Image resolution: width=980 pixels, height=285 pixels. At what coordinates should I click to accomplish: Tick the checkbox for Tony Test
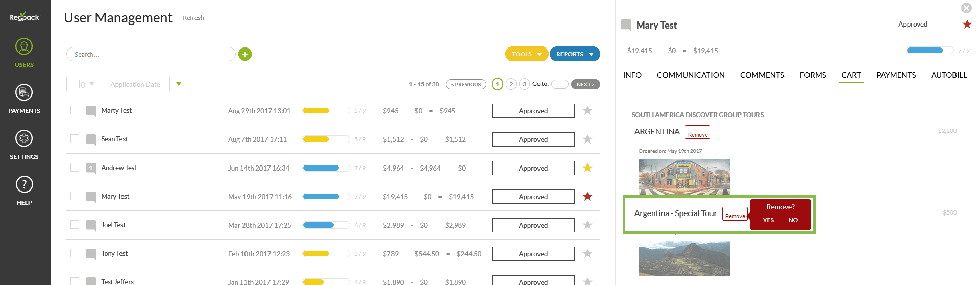click(75, 253)
